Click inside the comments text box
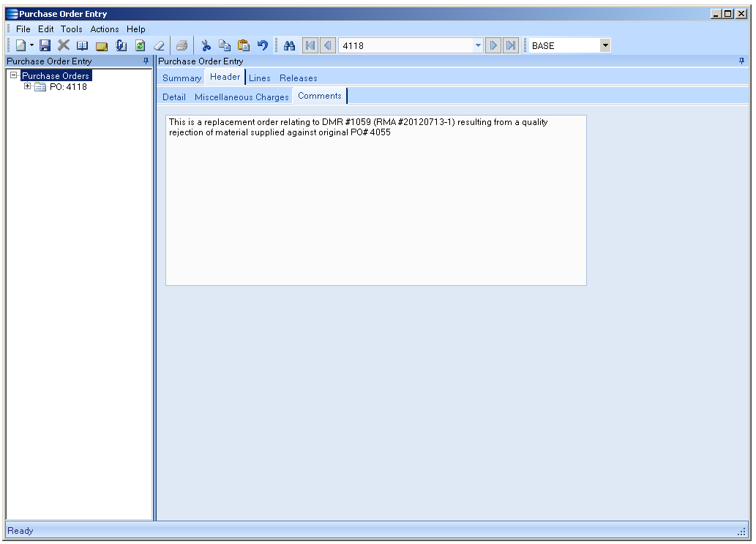This screenshot has height=544, width=756. tap(375, 205)
